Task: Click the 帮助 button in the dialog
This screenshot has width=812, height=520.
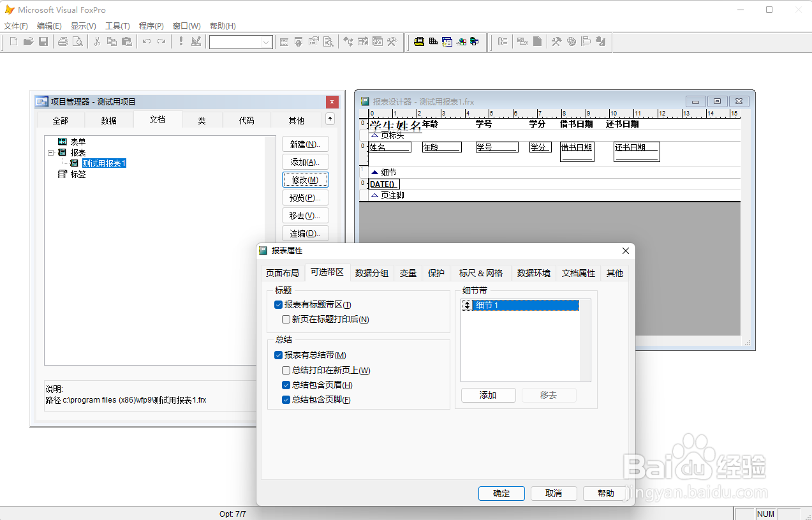Action: [x=606, y=493]
